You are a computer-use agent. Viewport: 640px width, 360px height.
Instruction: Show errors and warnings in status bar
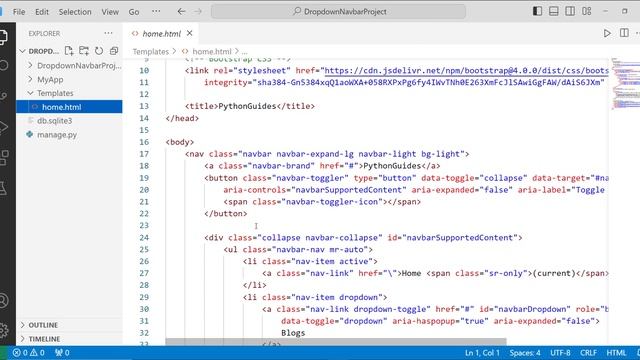[29, 353]
